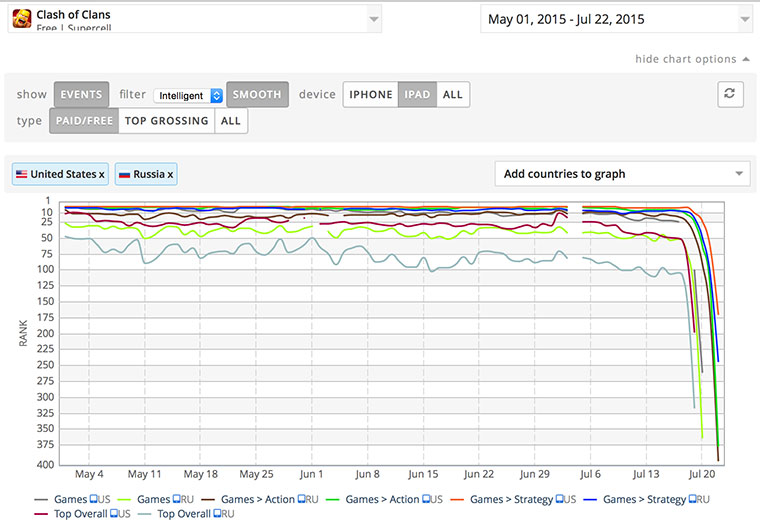
Task: Click the refresh chart icon button
Action: point(731,94)
